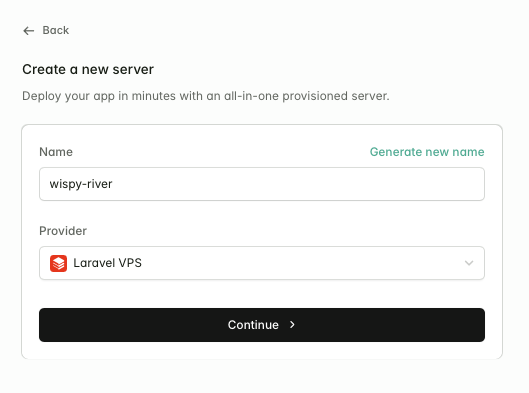529x393 pixels.
Task: Click the Laravel VPS provider logo icon
Action: click(x=58, y=263)
